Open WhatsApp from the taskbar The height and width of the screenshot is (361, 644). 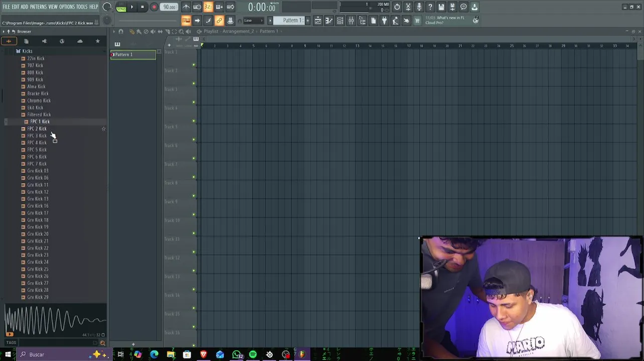click(237, 354)
